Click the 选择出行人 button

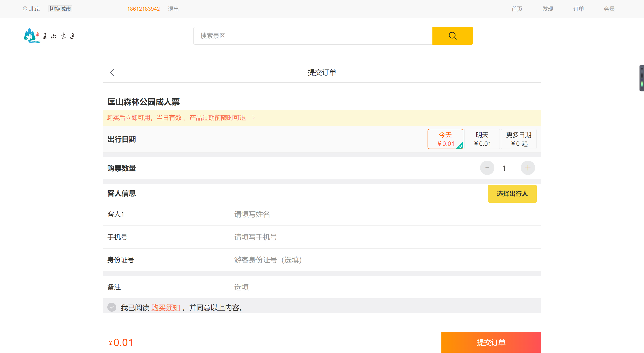[x=512, y=194]
